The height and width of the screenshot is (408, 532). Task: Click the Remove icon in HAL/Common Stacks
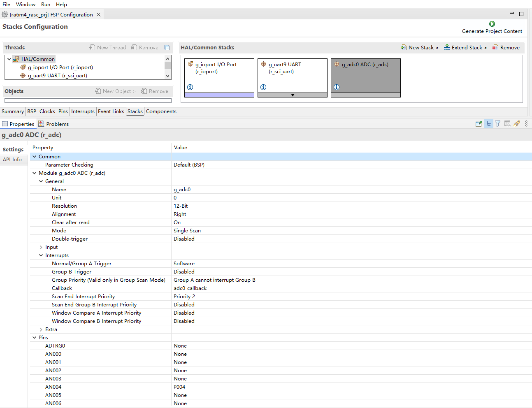[x=495, y=48]
